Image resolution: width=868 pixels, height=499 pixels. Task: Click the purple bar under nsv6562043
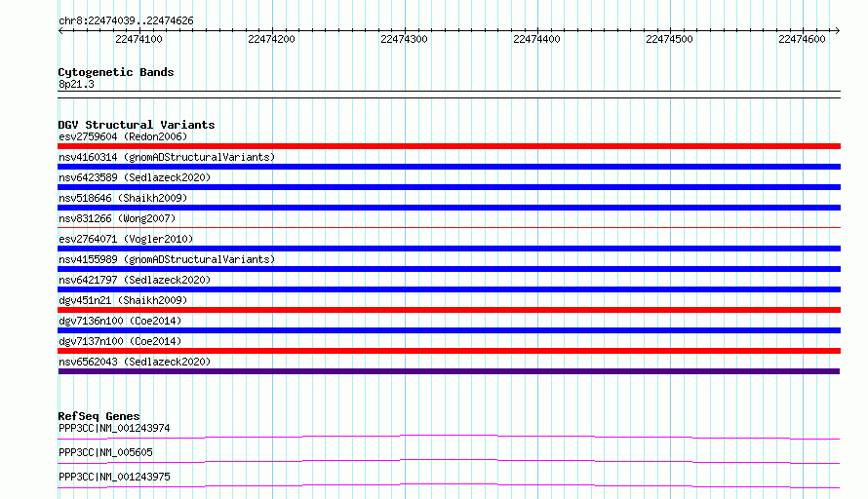(449, 371)
